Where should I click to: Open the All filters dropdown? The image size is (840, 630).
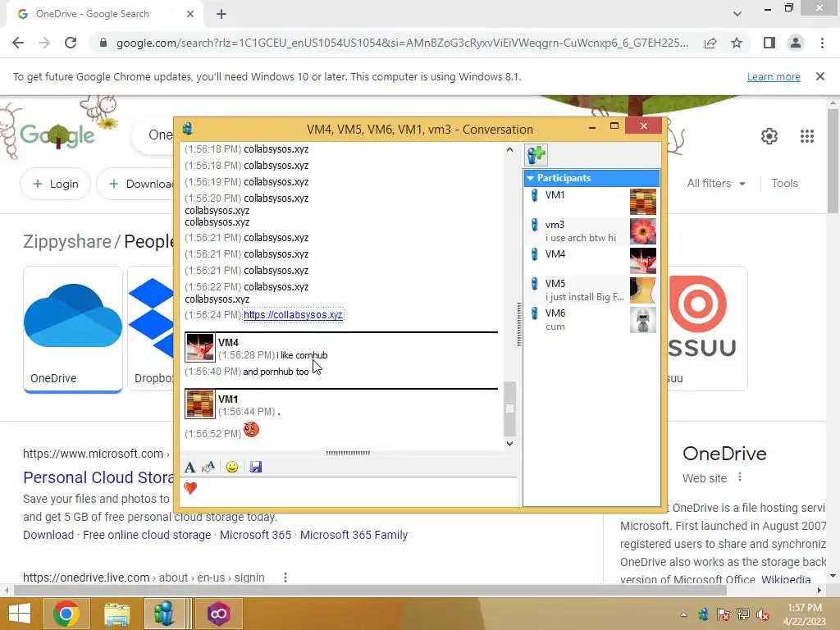click(x=716, y=183)
